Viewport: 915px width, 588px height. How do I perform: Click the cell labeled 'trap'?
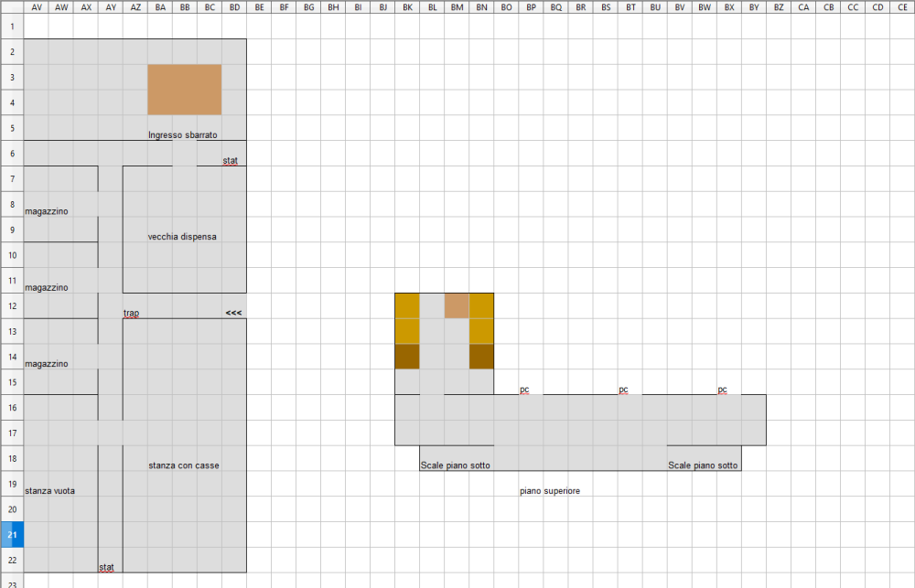[x=134, y=313]
